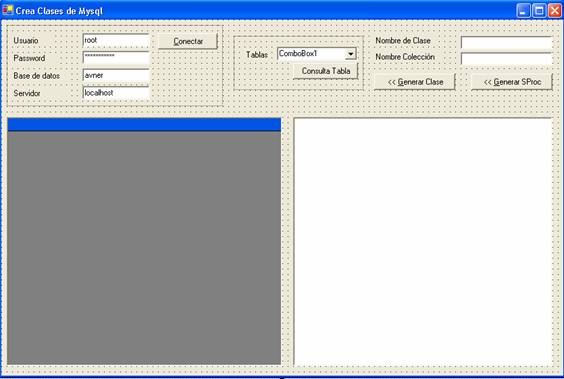
Task: Click the Servidor label
Action: pyautogui.click(x=27, y=93)
